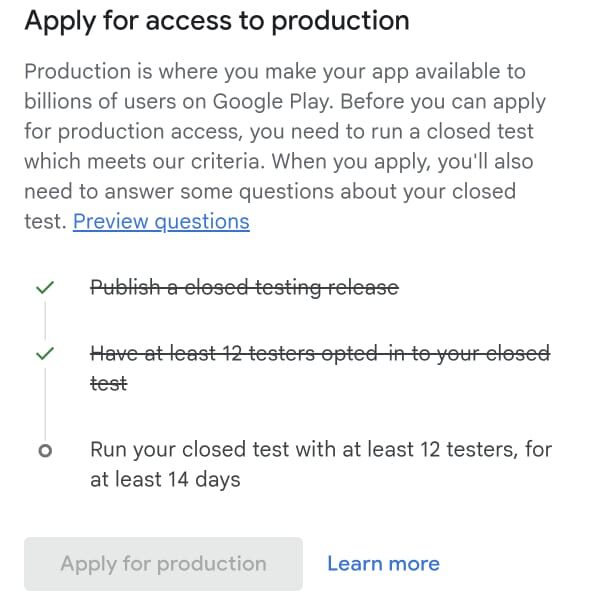The image size is (610, 610).
Task: Click 'at least 14 days' in the last step
Action: (165, 480)
